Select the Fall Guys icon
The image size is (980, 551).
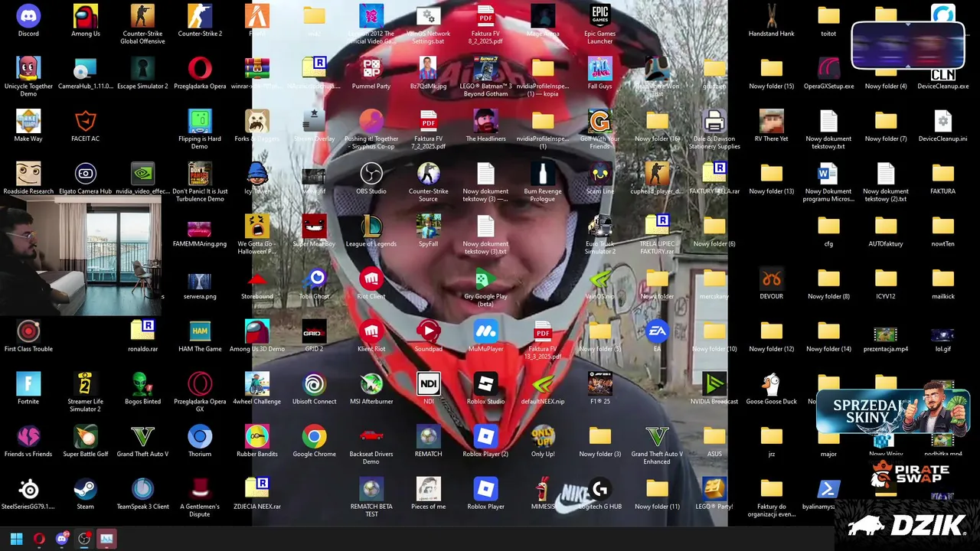pos(599,73)
